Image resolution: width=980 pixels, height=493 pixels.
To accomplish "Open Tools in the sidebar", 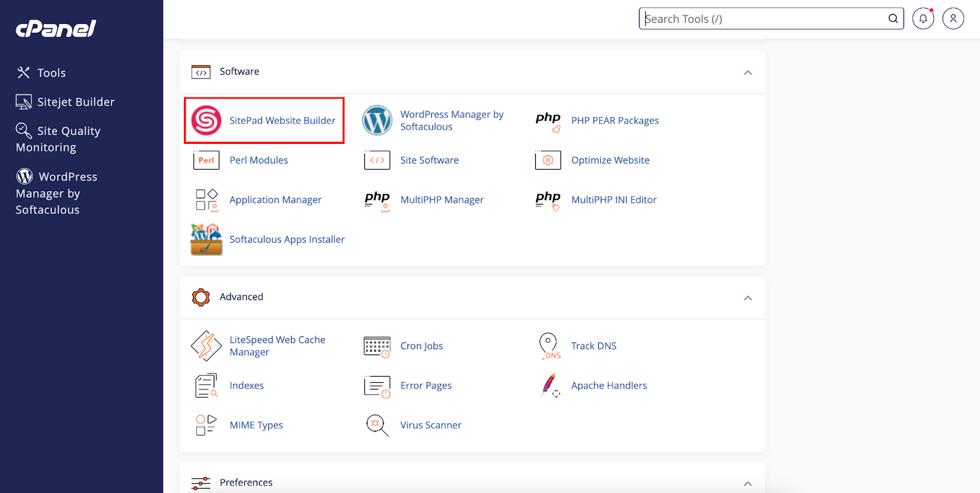I will [x=51, y=73].
